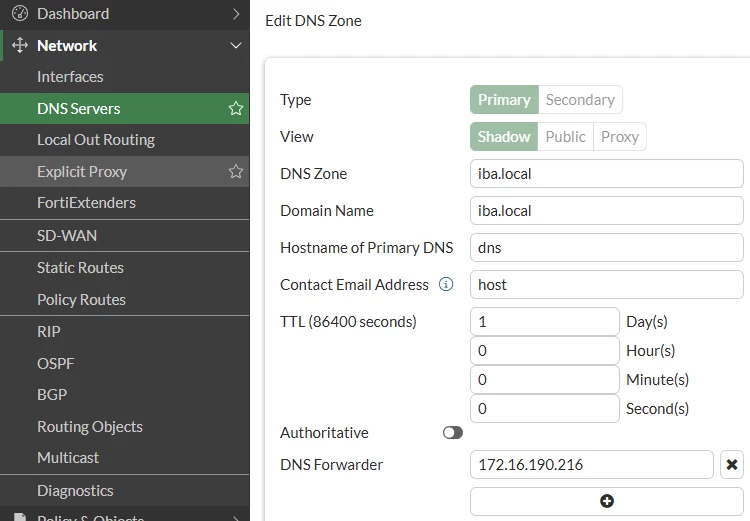
Task: Click the TTL Second(s) field
Action: pos(545,409)
